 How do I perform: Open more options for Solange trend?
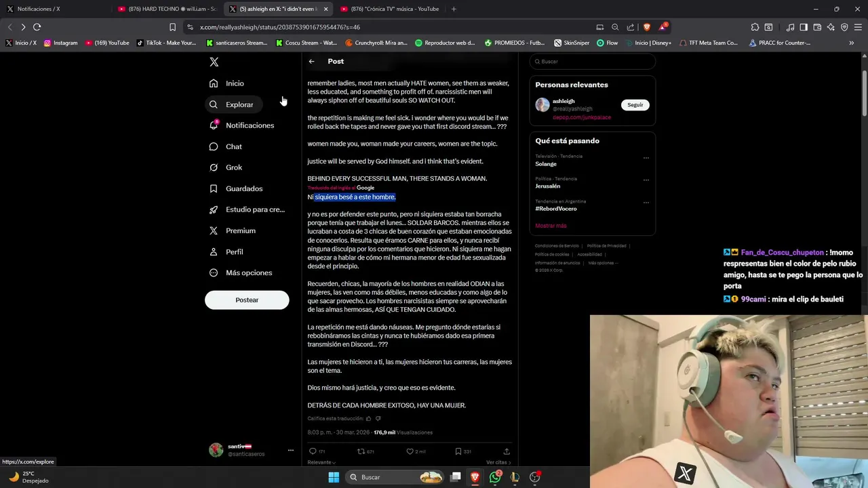646,158
